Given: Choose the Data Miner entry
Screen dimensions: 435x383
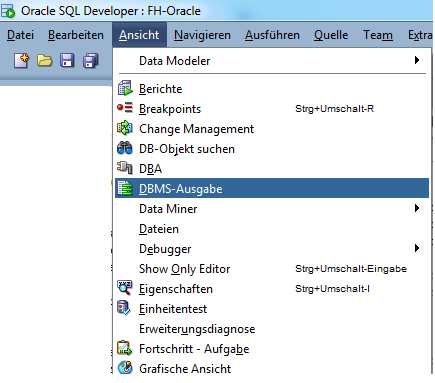Looking at the screenshot, I should point(272,209).
